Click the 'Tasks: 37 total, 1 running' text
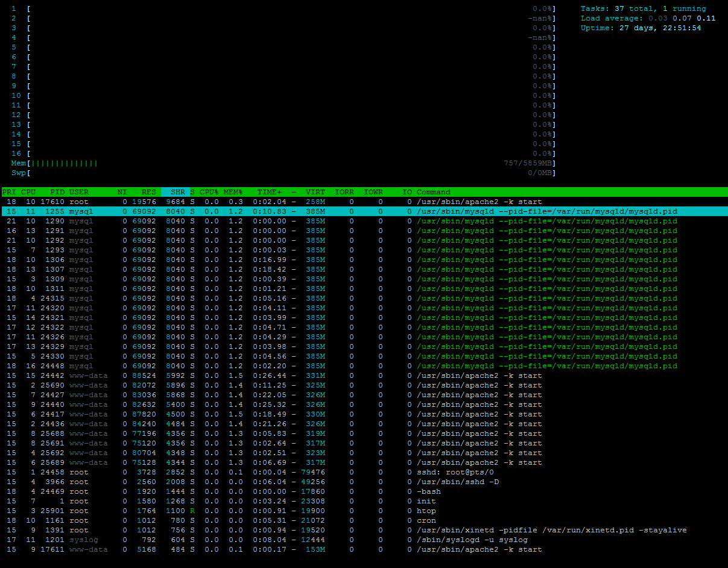This screenshot has width=728, height=568. click(644, 8)
